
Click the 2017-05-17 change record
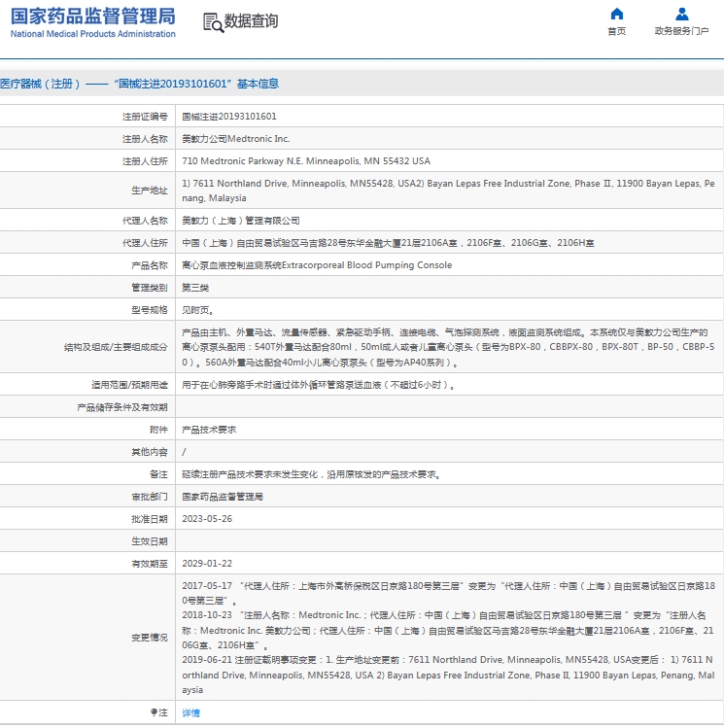[448, 593]
